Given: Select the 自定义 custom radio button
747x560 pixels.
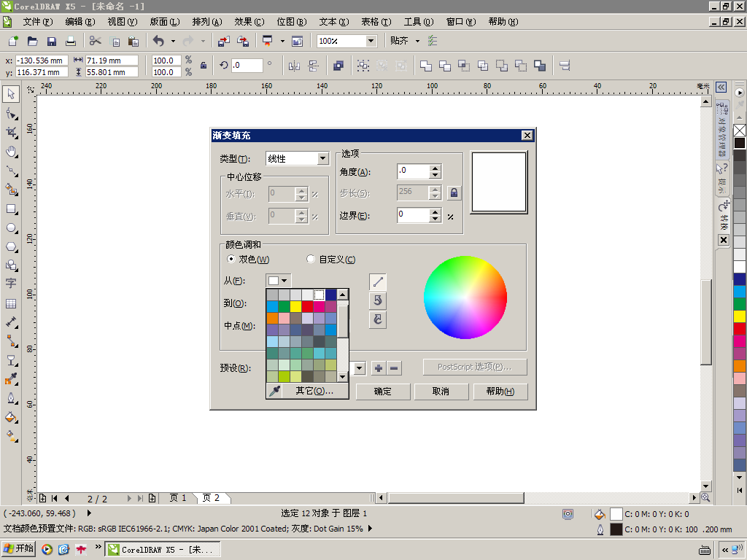Looking at the screenshot, I should (x=311, y=259).
